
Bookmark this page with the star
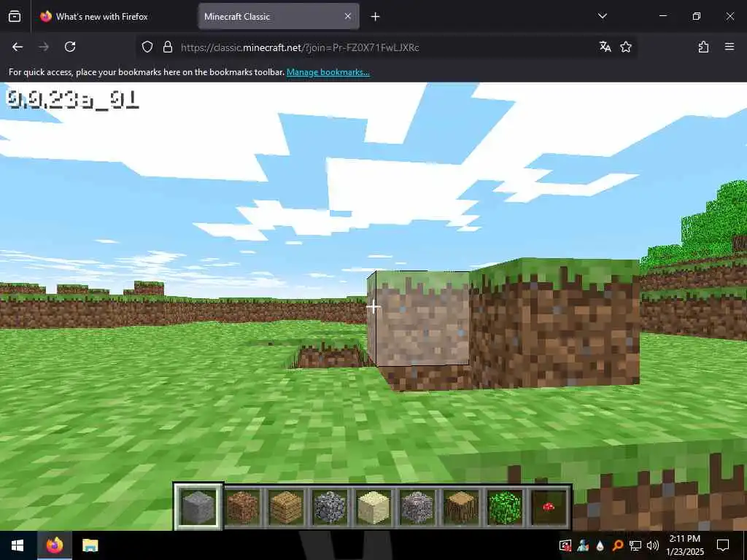625,47
